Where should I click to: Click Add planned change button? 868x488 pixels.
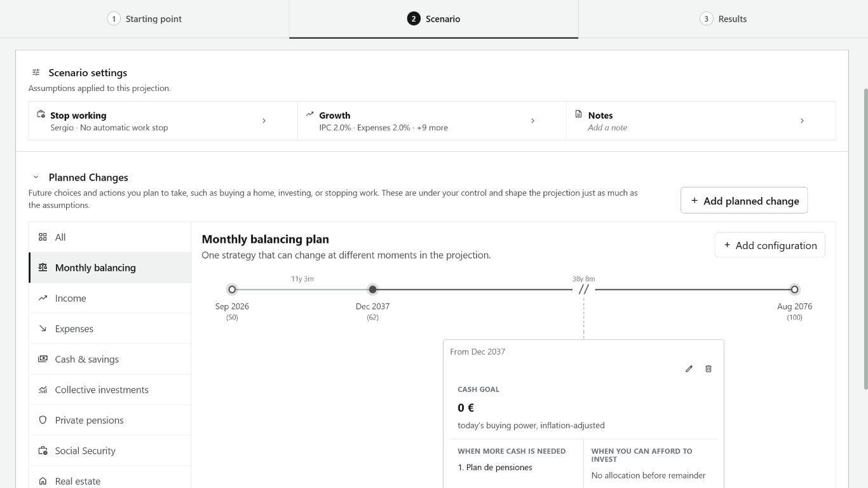744,200
